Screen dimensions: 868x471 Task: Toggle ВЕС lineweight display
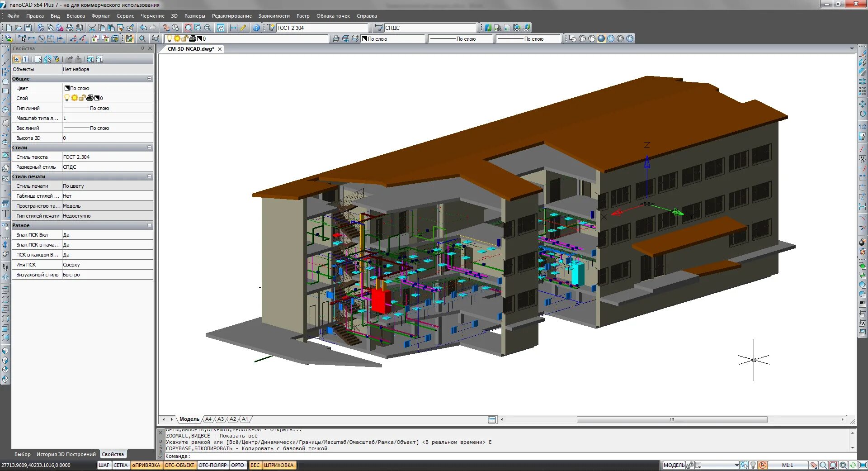coord(255,465)
